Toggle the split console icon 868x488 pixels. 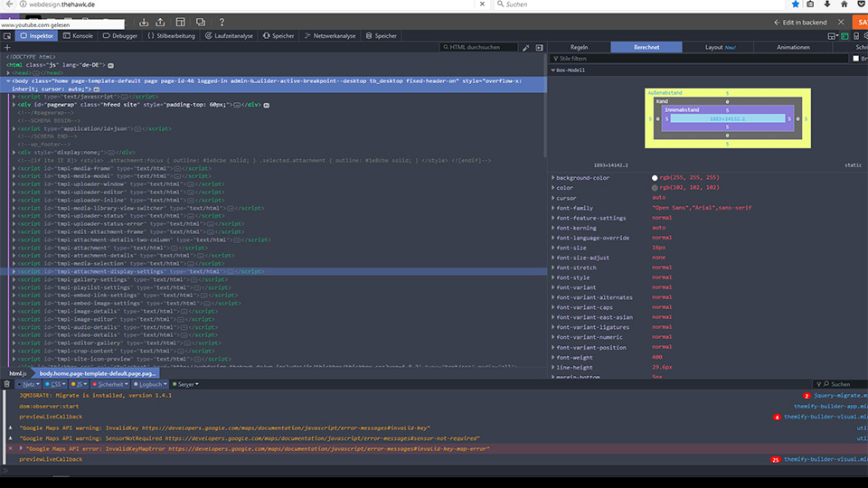pyautogui.click(x=844, y=36)
